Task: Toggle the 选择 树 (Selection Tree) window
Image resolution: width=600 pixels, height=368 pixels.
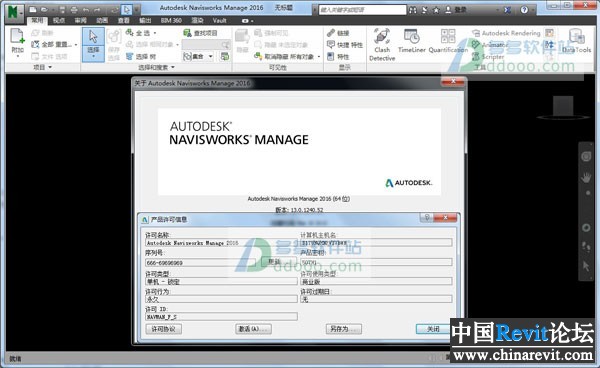Action: coord(141,57)
